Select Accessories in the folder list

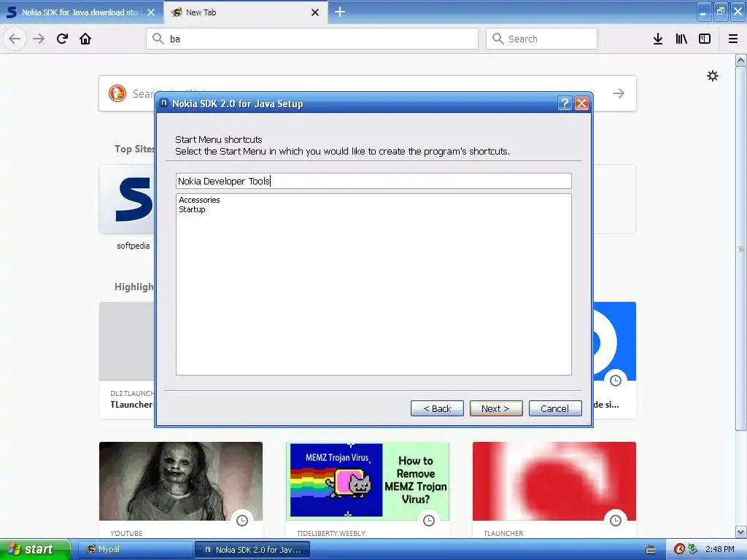[199, 200]
